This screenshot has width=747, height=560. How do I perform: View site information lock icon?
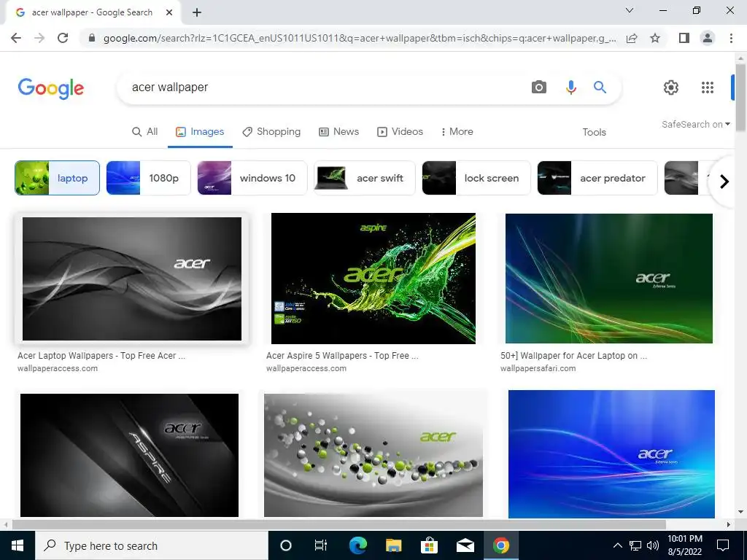[92, 38]
